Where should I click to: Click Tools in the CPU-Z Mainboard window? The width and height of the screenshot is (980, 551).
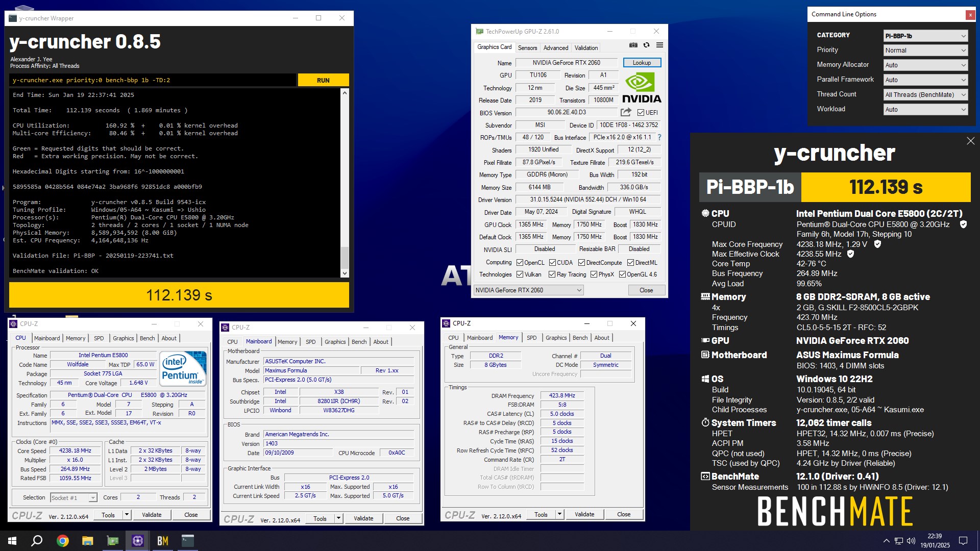[x=320, y=518]
